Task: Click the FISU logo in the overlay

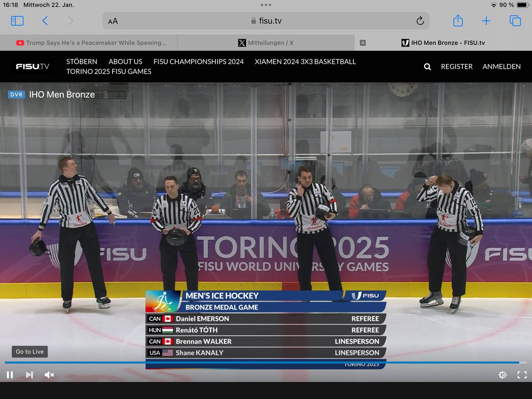Action: [x=366, y=296]
